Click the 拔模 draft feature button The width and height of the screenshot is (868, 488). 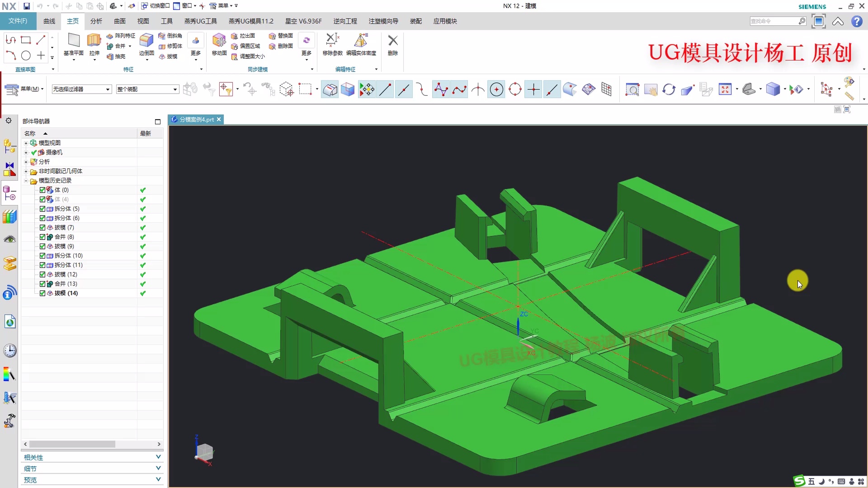pos(168,56)
